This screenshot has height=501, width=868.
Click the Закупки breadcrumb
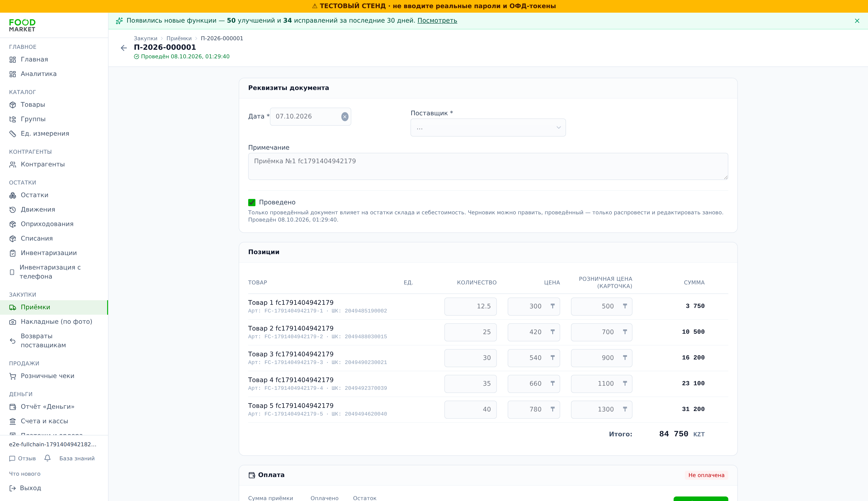146,38
